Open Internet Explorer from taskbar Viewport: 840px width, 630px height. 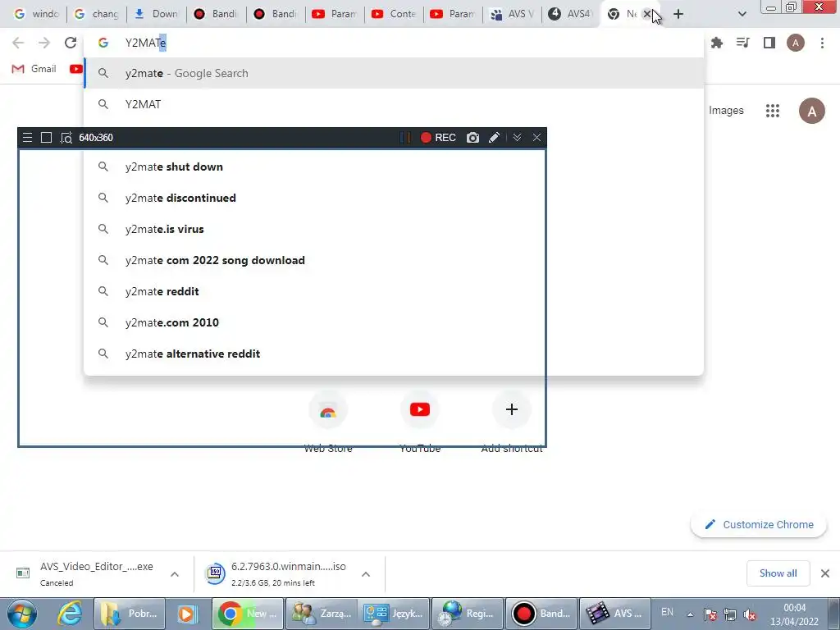tap(71, 614)
